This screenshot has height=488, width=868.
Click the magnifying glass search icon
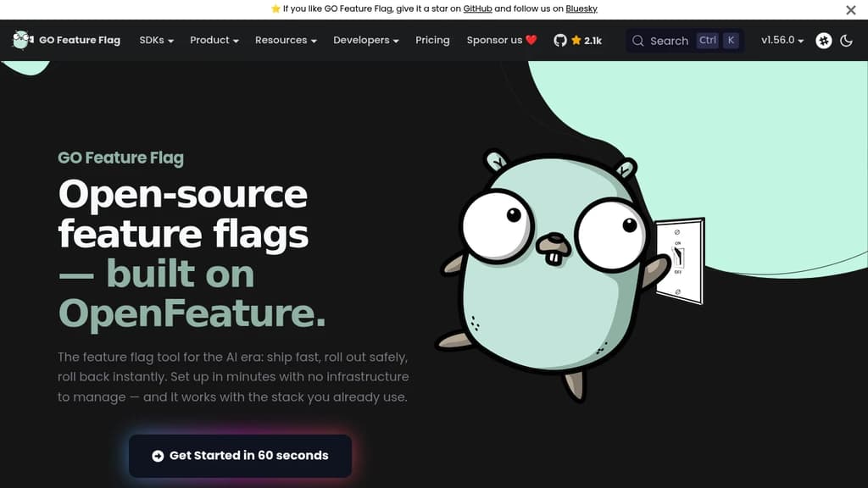point(637,41)
